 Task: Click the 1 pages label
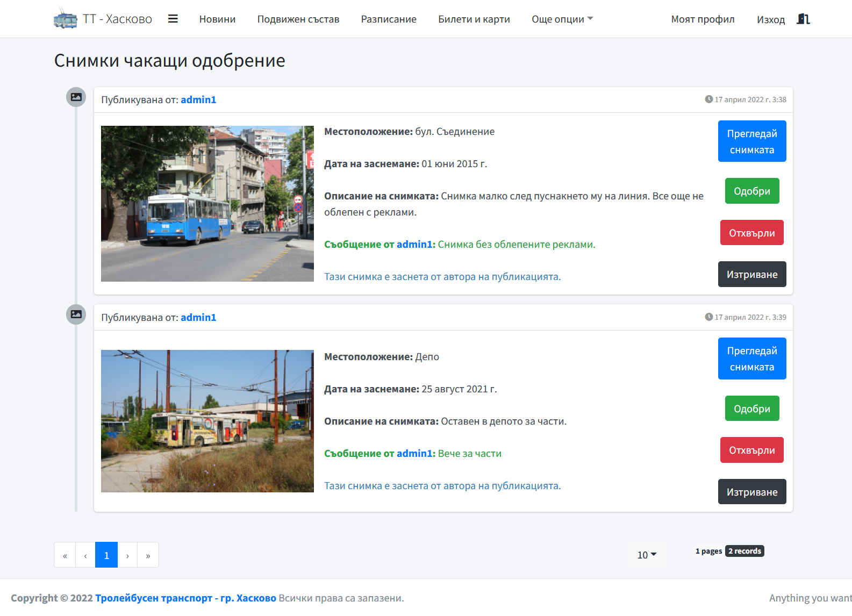pyautogui.click(x=708, y=551)
